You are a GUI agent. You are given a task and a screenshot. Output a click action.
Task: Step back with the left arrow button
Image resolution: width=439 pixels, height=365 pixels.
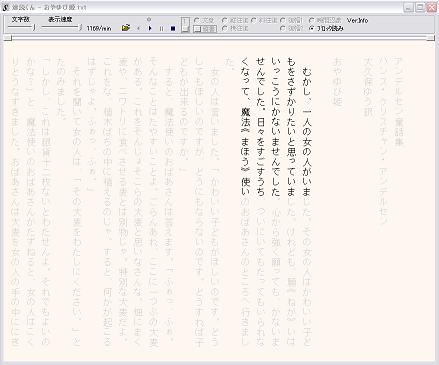[x=138, y=29]
